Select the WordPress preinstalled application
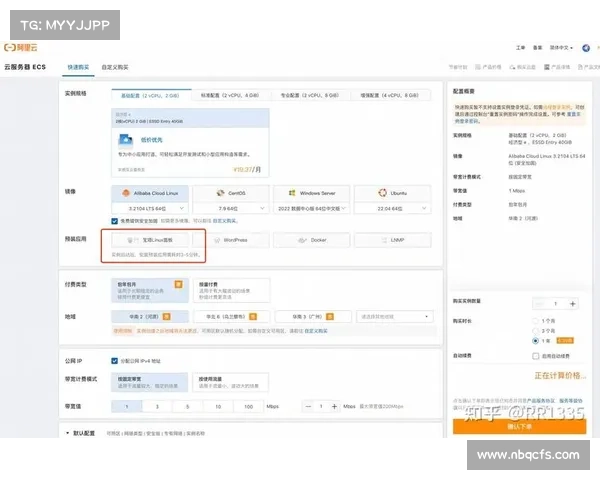600x480 pixels. pos(231,240)
